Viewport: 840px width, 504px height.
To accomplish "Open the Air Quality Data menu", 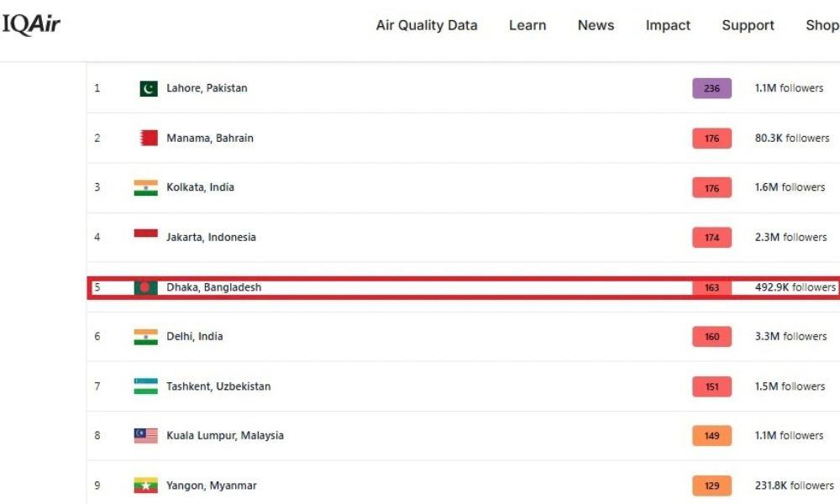I will (x=427, y=25).
